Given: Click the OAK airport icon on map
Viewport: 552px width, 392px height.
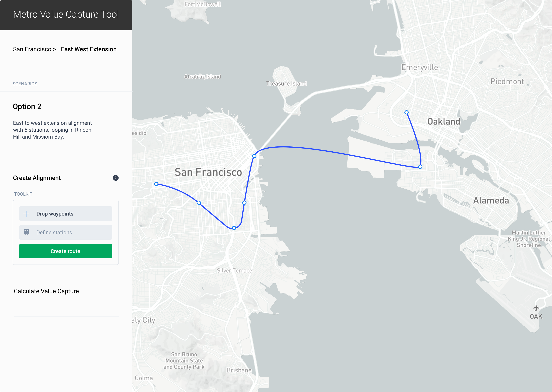Looking at the screenshot, I should [x=536, y=308].
